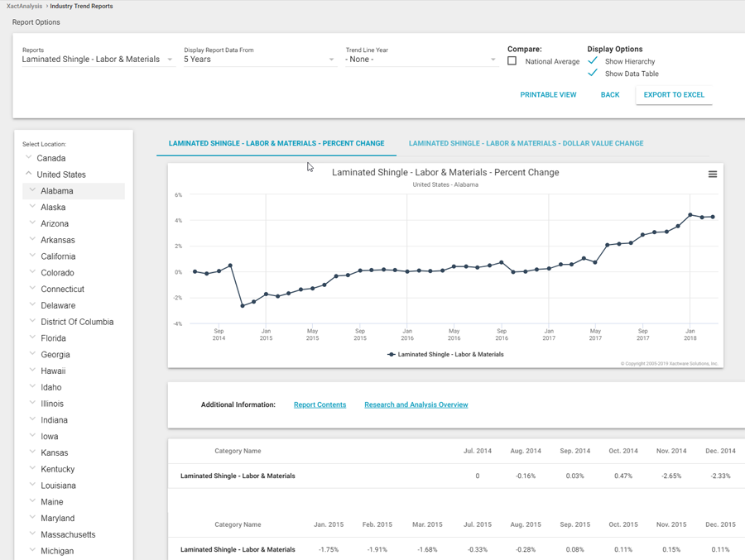Switch to the Dollar Value Change tab
The image size is (745, 560).
[526, 143]
